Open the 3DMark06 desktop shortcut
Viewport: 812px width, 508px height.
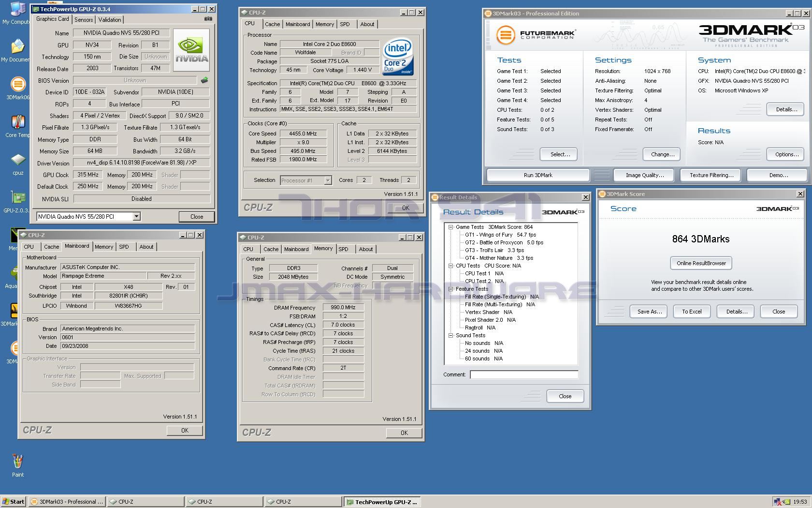click(x=17, y=88)
